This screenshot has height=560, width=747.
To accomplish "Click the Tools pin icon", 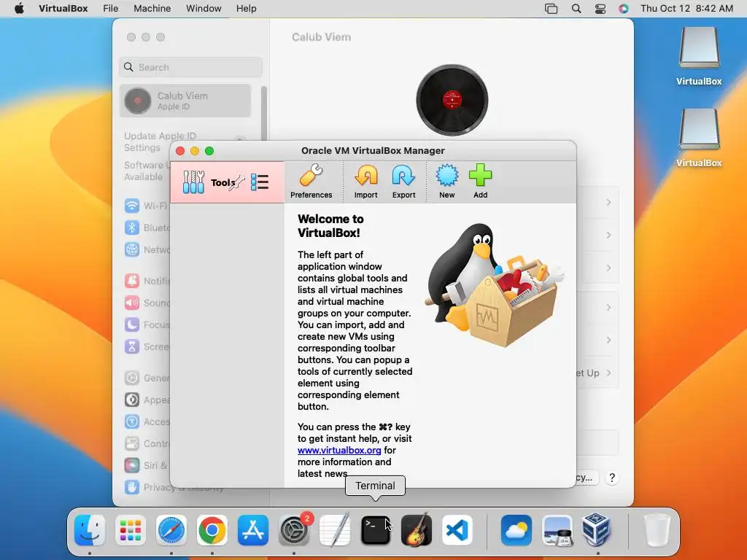I will click(237, 182).
